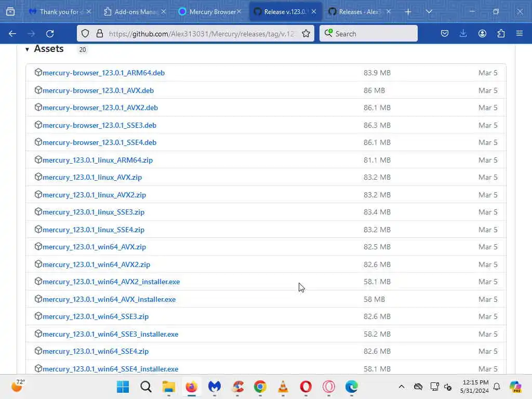Download mercury-browser_123.0.1_AVX2.deb
Viewport: 532px width, 399px height.
click(x=100, y=108)
